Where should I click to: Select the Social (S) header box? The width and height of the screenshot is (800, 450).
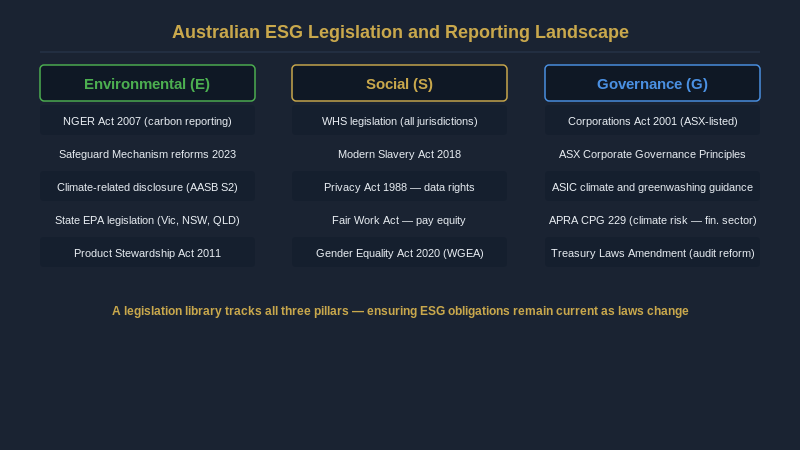tap(399, 83)
